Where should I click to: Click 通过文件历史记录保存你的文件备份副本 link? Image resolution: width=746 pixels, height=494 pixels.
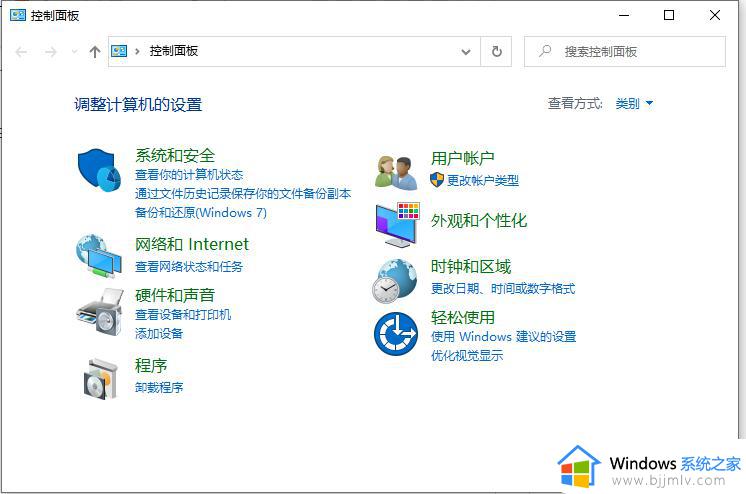(x=243, y=194)
